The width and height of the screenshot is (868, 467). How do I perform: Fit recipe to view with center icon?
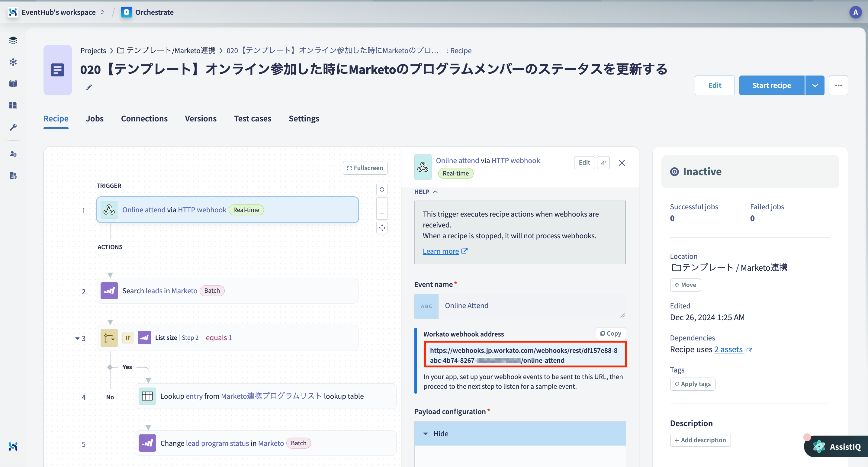382,228
